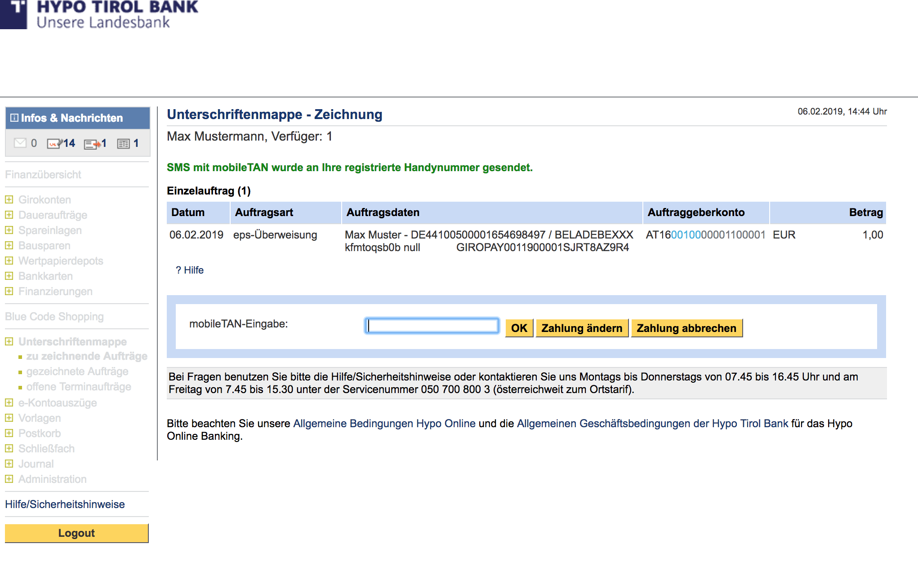This screenshot has height=588, width=918.
Task: Expand the e-Kontoauszüge plus icon
Action: coord(9,402)
